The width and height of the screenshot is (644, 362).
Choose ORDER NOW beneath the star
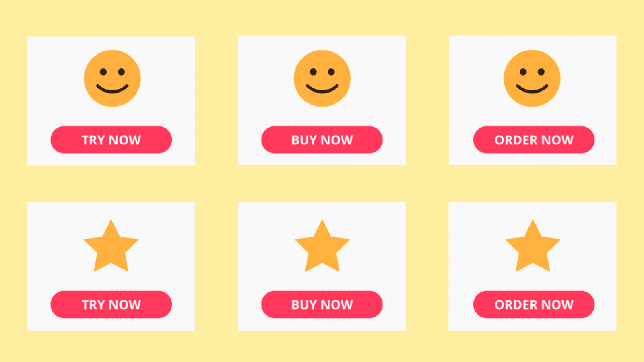534,304
